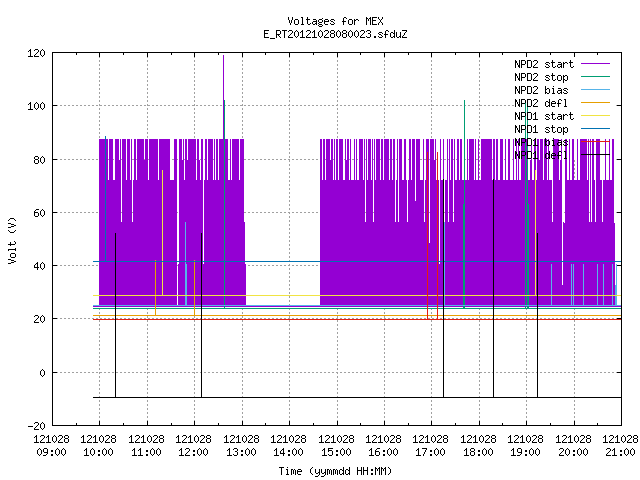Click the yellow spike after 11:00

[162, 233]
